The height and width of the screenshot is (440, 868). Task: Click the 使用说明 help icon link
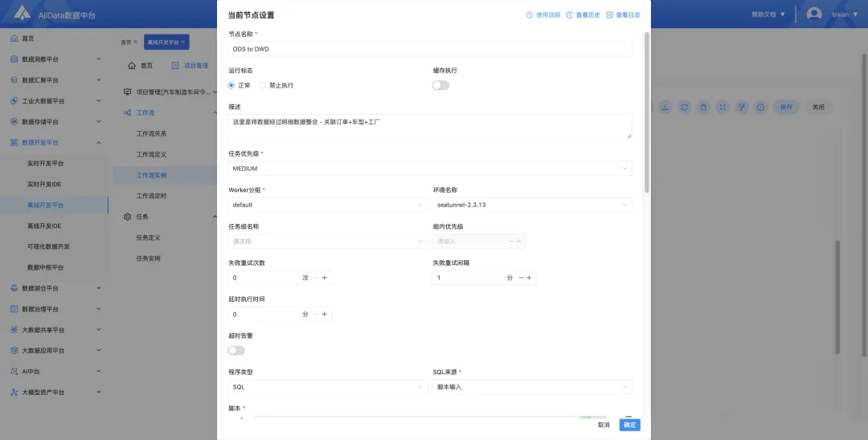coord(543,15)
